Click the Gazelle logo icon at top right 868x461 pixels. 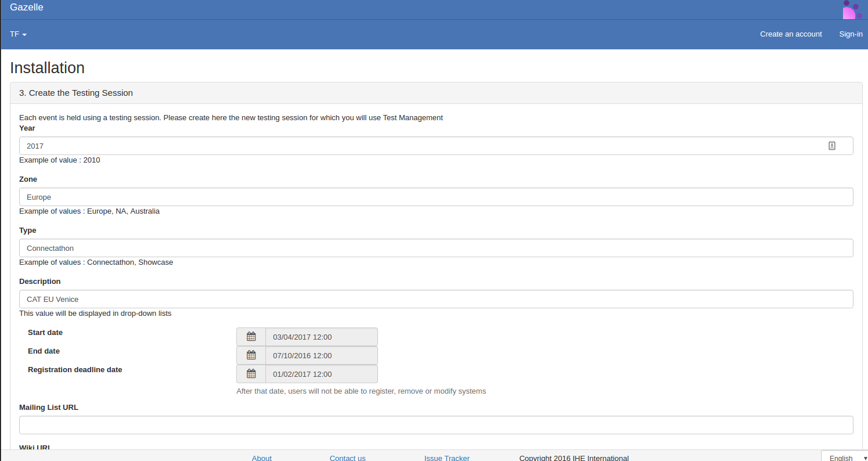[852, 10]
